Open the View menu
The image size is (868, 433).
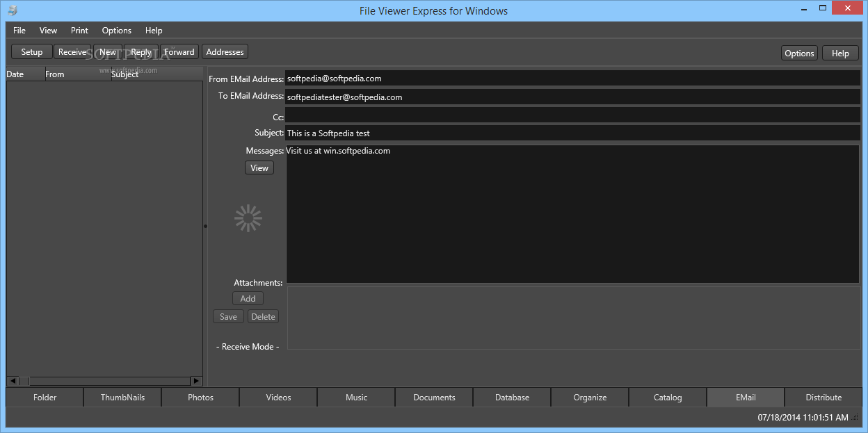click(49, 31)
